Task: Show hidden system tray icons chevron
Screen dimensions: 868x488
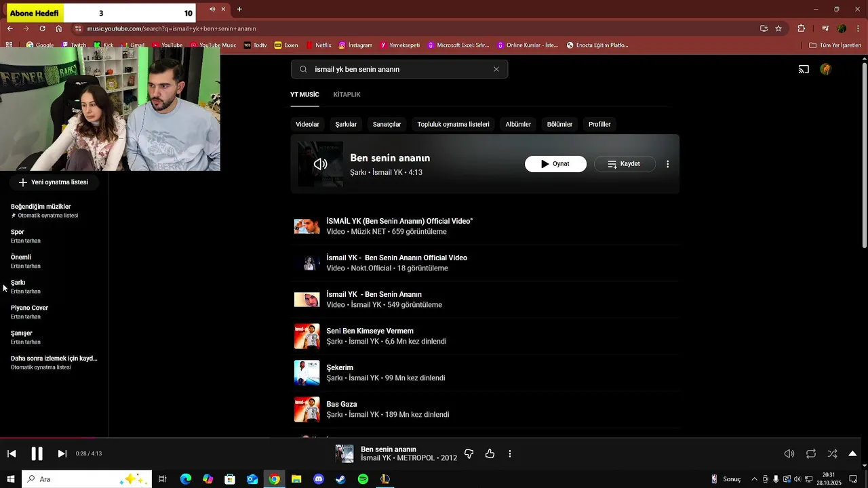Action: coord(754,479)
